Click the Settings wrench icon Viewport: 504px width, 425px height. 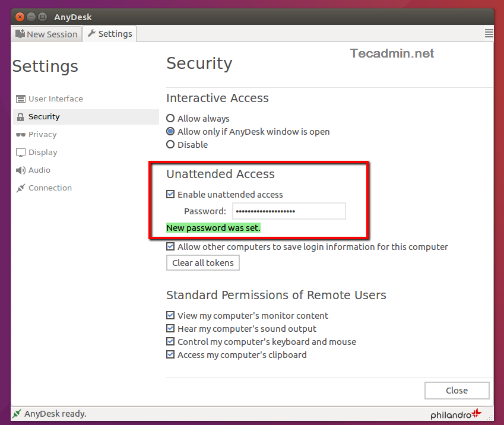(x=91, y=33)
